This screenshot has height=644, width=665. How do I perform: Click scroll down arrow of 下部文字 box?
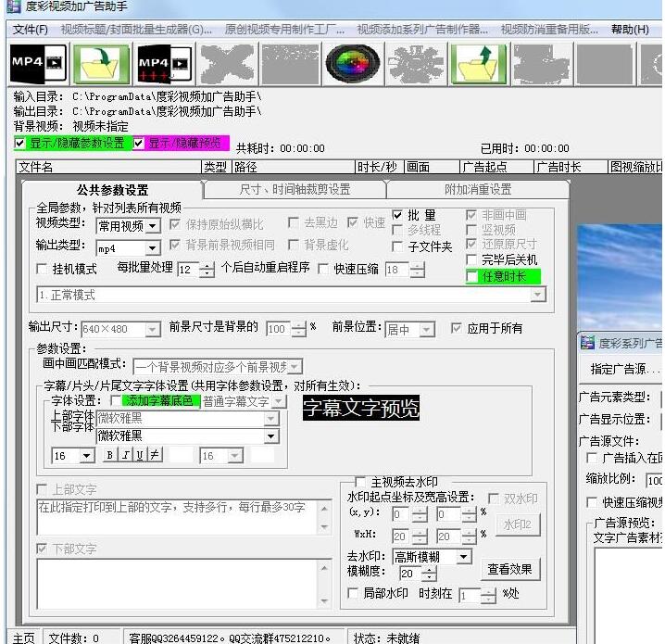pyautogui.click(x=324, y=601)
